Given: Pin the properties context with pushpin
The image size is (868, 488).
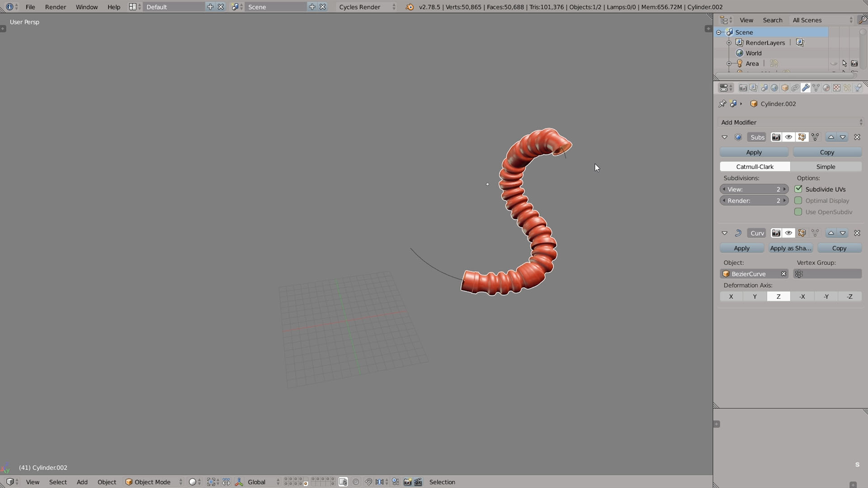Looking at the screenshot, I should pyautogui.click(x=722, y=103).
